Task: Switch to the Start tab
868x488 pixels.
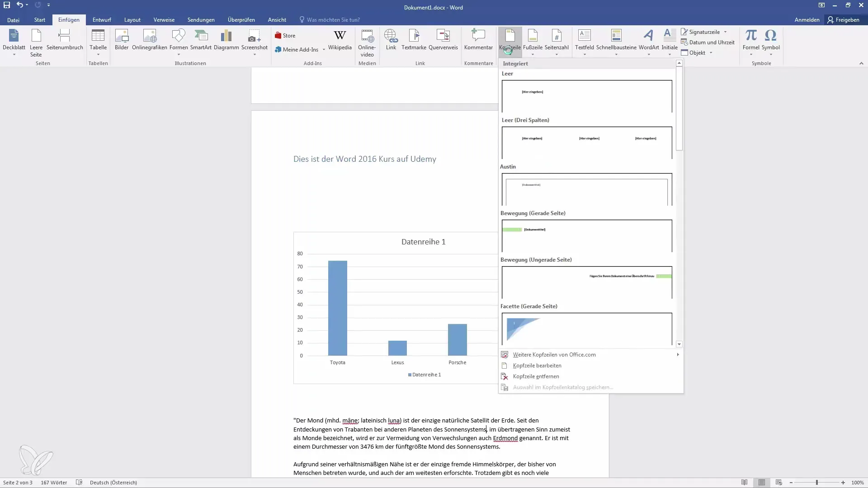Action: (x=39, y=20)
